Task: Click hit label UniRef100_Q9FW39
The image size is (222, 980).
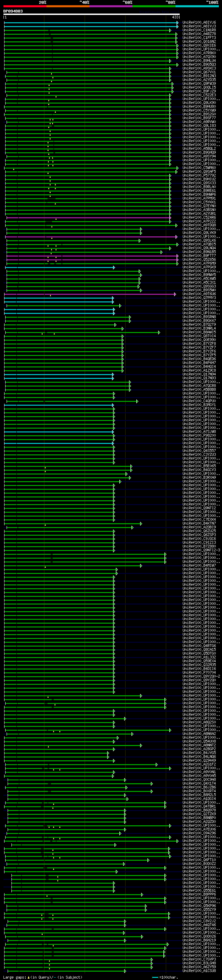Action: [x=199, y=84]
